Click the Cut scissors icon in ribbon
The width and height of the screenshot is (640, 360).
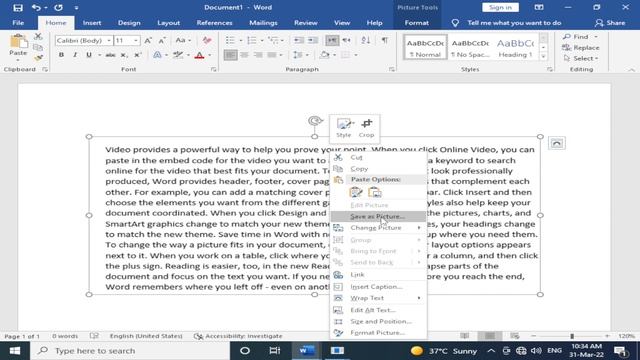point(38,36)
